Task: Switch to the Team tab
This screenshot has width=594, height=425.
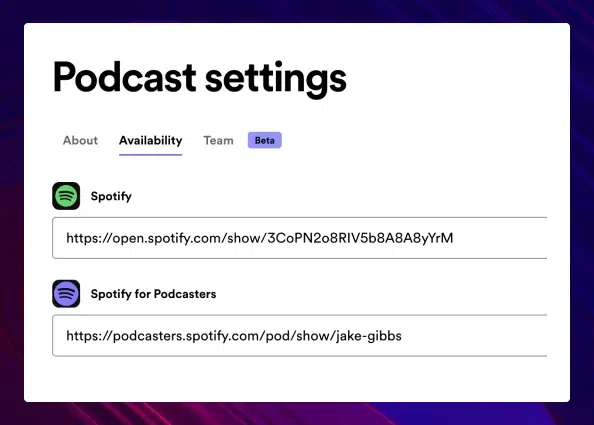Action: coord(219,141)
